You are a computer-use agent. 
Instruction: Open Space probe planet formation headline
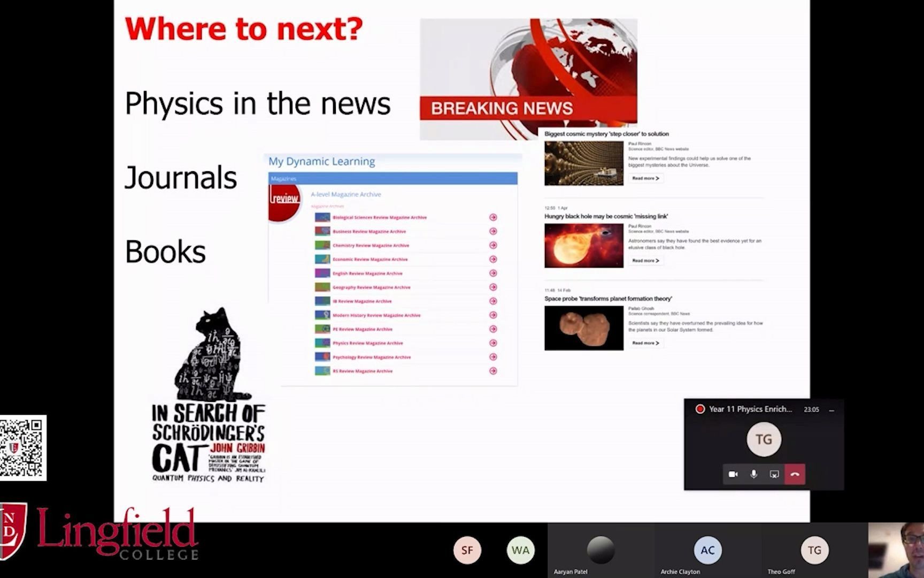(x=608, y=299)
